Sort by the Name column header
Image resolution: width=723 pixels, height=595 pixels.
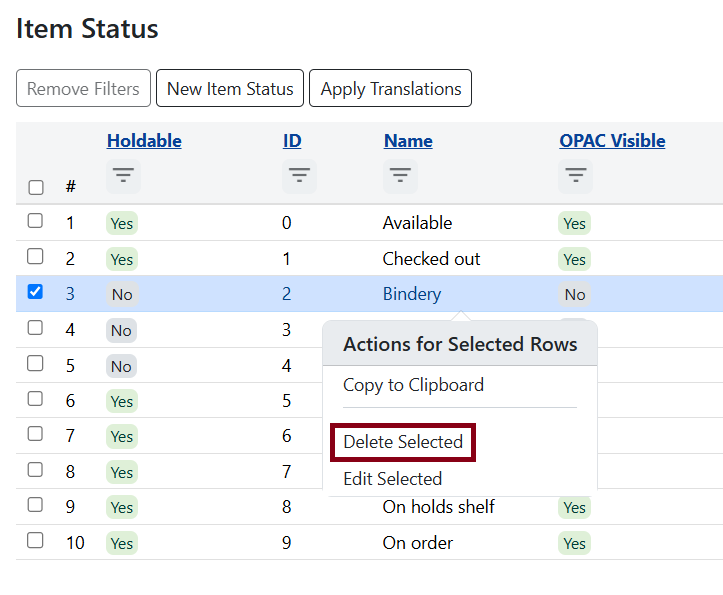(408, 141)
